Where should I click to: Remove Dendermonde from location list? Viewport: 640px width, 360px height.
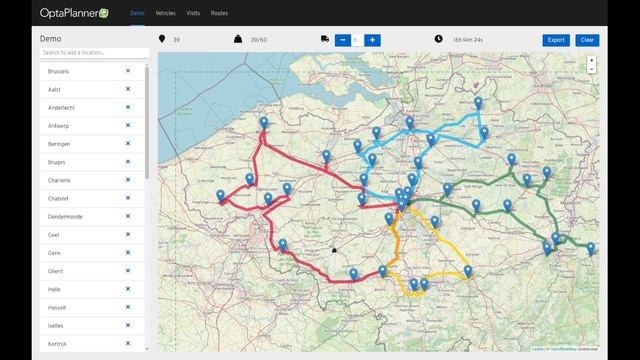click(x=128, y=216)
